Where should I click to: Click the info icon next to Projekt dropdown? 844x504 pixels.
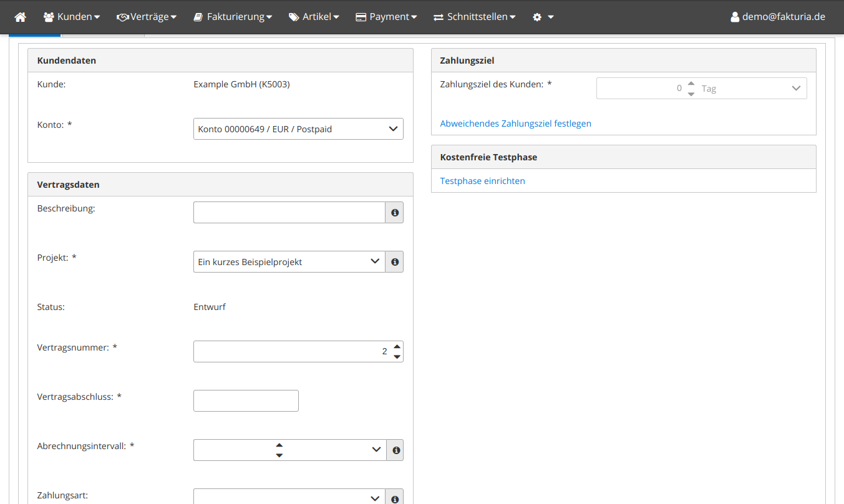point(394,262)
